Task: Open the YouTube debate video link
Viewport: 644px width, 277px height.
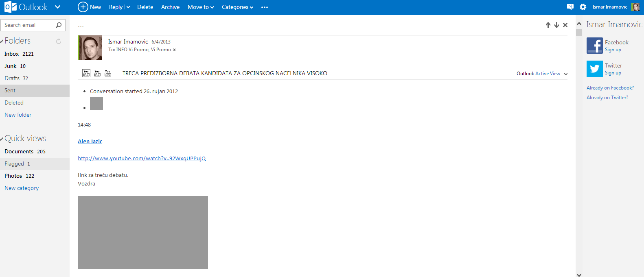Action: (142, 158)
